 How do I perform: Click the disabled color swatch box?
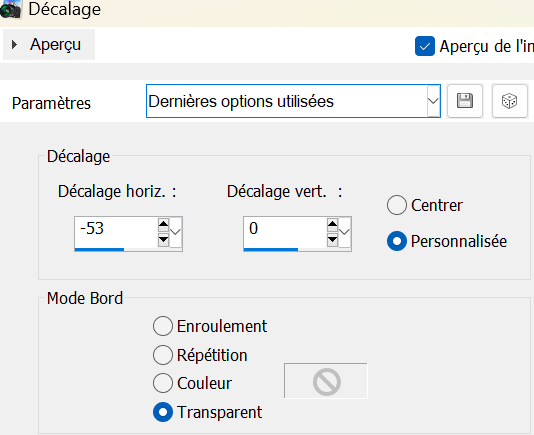[326, 380]
